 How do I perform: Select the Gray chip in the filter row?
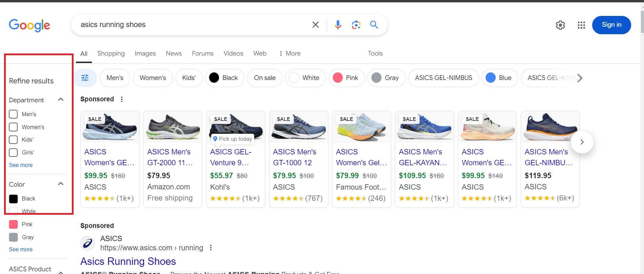pos(386,78)
